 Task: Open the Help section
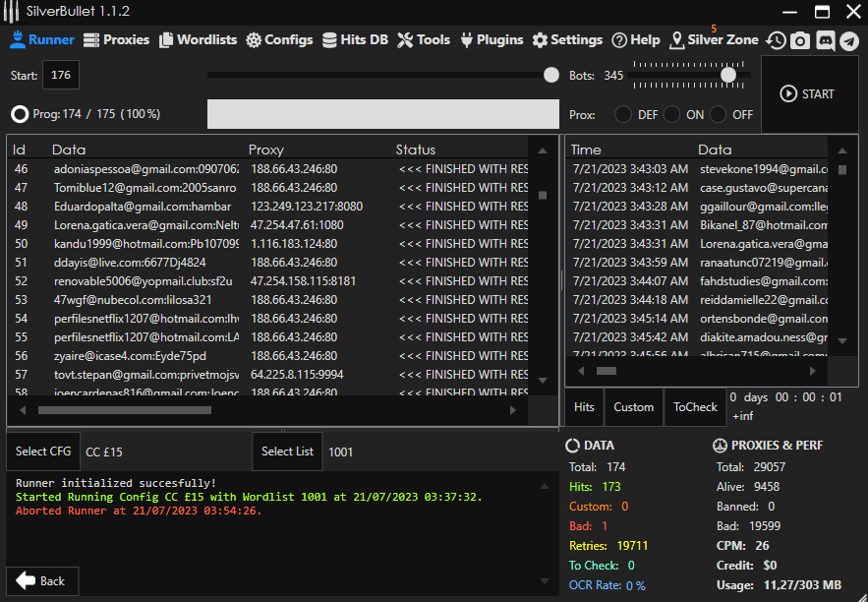635,40
